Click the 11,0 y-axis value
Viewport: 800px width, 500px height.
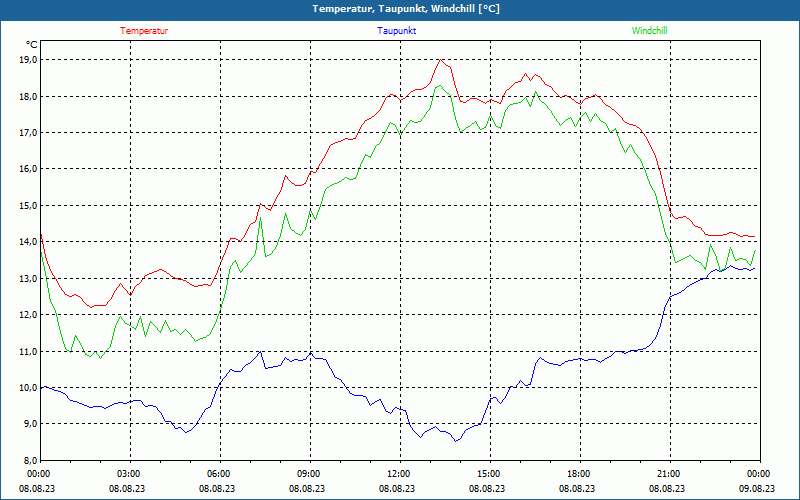pos(28,352)
